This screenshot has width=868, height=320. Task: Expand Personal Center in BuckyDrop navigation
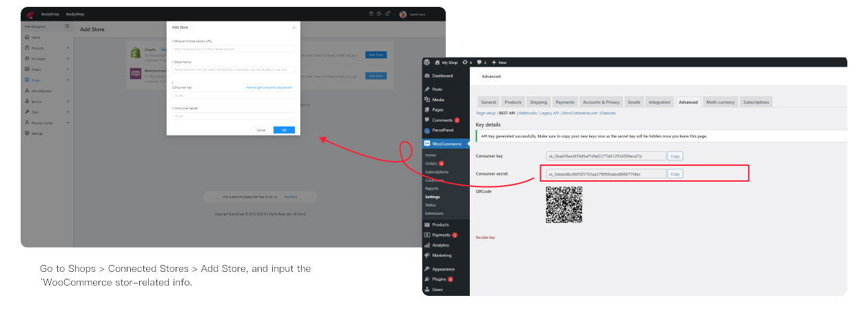pos(68,122)
